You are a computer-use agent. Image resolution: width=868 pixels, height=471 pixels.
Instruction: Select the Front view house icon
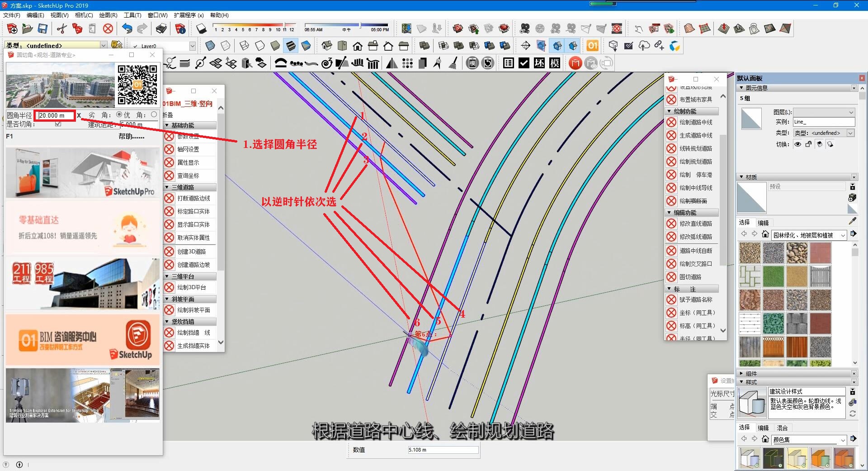coord(358,46)
